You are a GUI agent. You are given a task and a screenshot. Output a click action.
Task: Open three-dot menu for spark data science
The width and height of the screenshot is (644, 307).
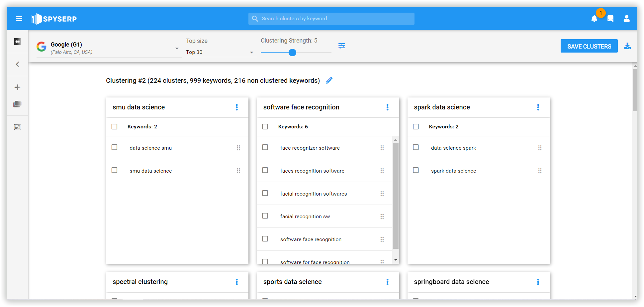click(x=538, y=107)
